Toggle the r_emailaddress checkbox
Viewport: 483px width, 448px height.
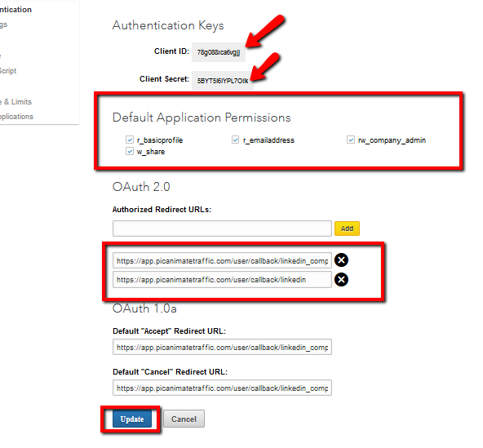tap(235, 140)
